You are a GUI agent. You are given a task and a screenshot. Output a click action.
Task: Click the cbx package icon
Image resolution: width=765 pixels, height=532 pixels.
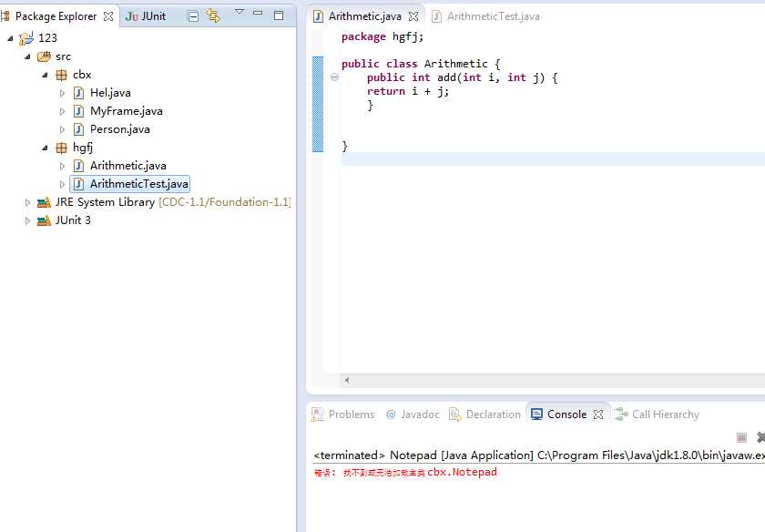(61, 75)
